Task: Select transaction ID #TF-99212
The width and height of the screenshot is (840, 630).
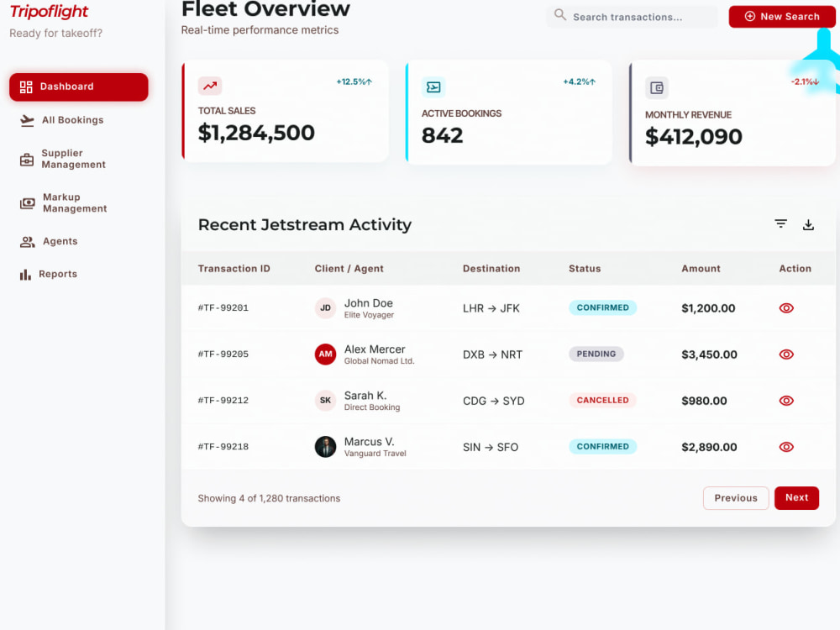Action: 223,401
